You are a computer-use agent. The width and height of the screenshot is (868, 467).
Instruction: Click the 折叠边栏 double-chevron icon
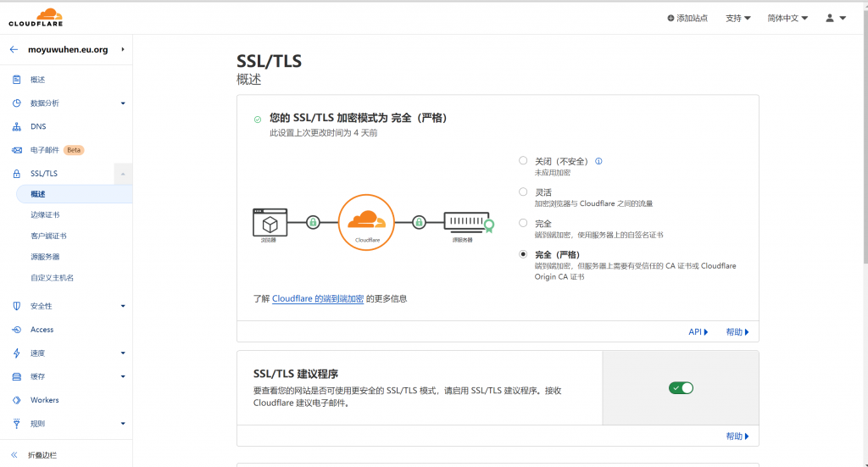(14, 455)
